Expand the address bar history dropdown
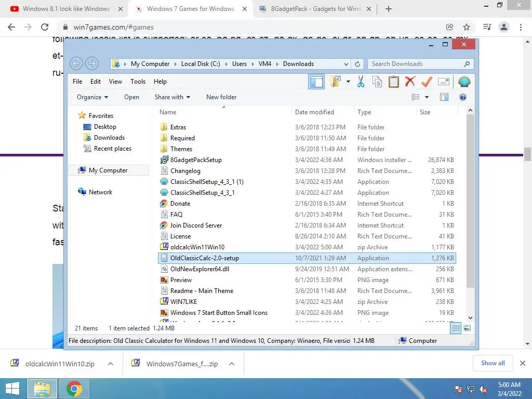The image size is (532, 399). pos(346,64)
